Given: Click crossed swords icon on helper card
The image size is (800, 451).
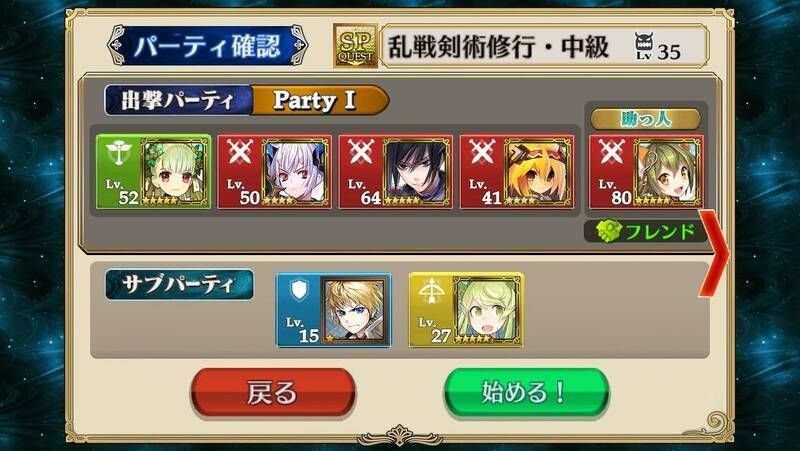Looking at the screenshot, I should pyautogui.click(x=612, y=152).
